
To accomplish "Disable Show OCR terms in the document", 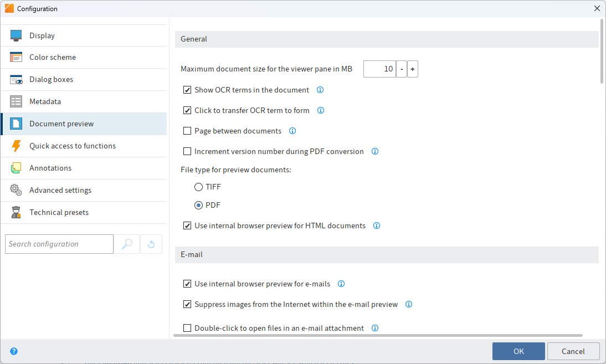I will coord(187,89).
